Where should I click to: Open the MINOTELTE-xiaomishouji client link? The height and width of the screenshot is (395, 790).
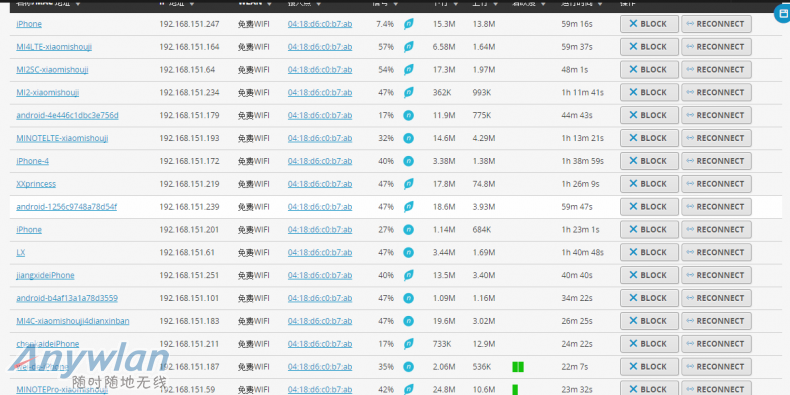pos(62,138)
